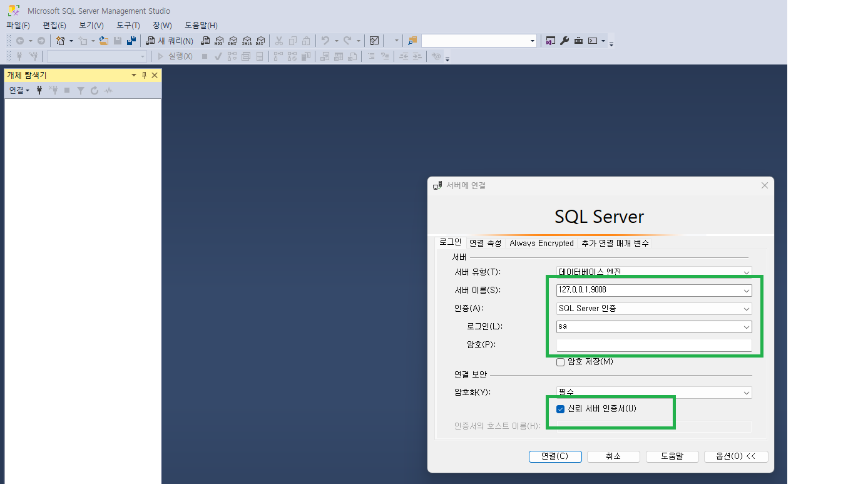This screenshot has height=484, width=868.
Task: Open the Visual Studio launcher icon
Action: (551, 41)
